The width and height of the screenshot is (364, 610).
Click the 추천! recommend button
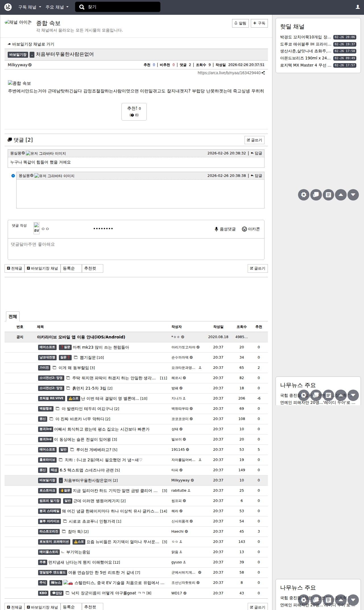click(134, 111)
